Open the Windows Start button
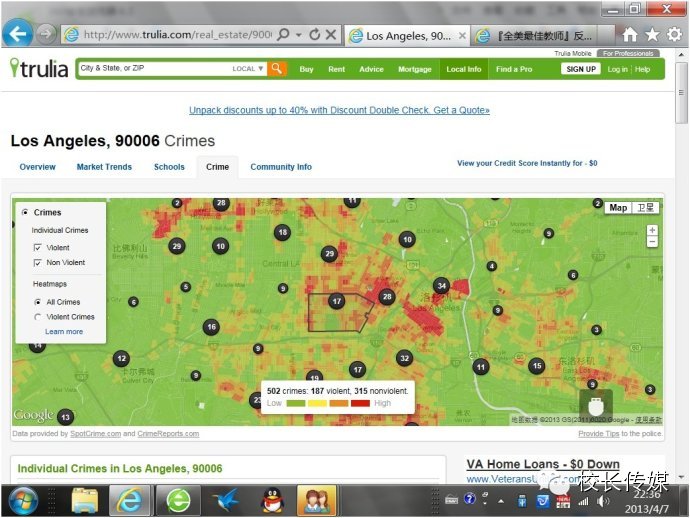Image resolution: width=690 pixels, height=518 pixels. tap(23, 500)
